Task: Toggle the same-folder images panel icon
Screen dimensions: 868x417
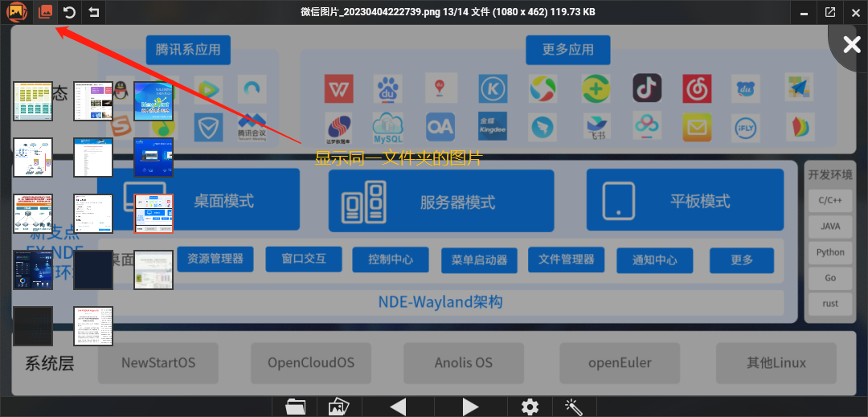Action: (45, 12)
